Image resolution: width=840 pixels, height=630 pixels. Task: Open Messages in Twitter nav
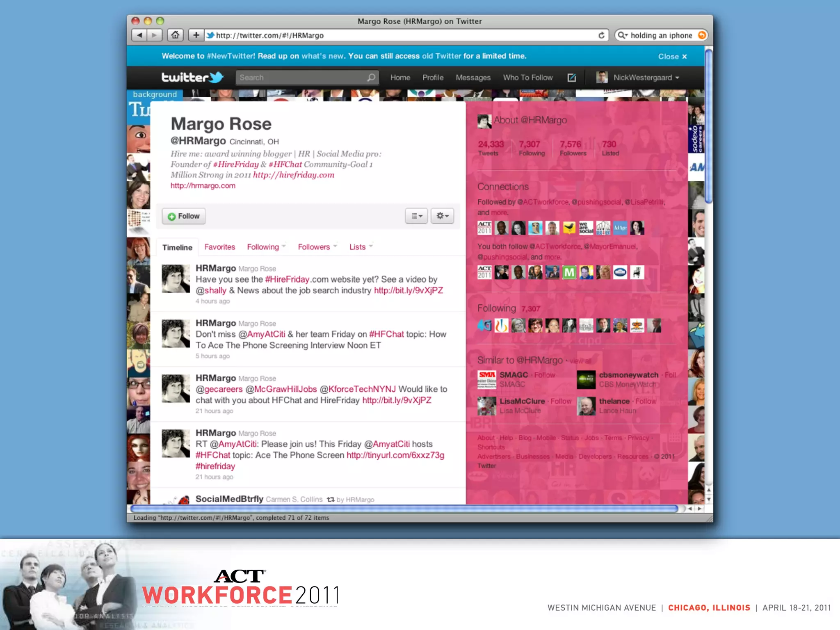point(473,78)
